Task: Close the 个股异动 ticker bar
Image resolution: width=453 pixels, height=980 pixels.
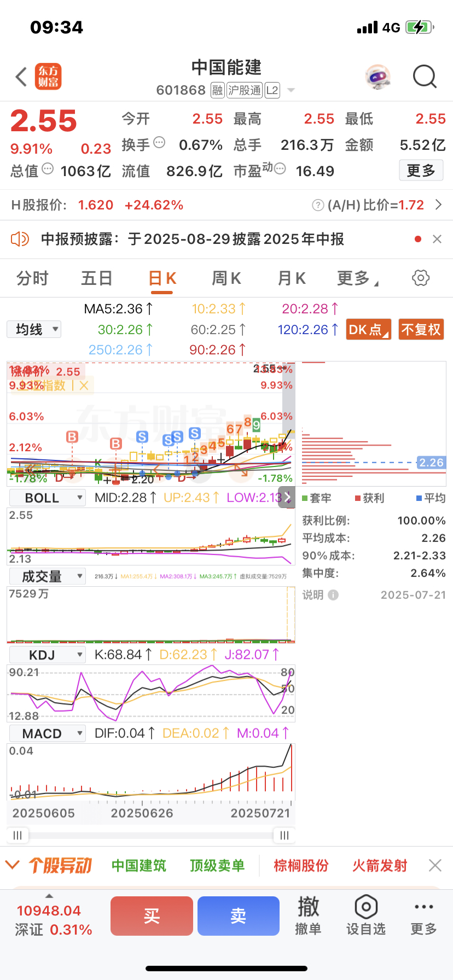Action: pyautogui.click(x=435, y=865)
